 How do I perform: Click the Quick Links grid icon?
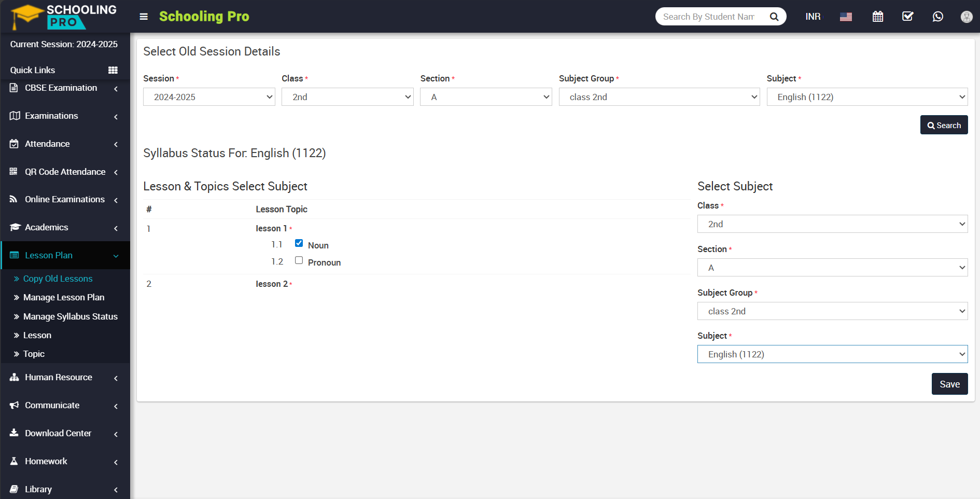tap(113, 70)
